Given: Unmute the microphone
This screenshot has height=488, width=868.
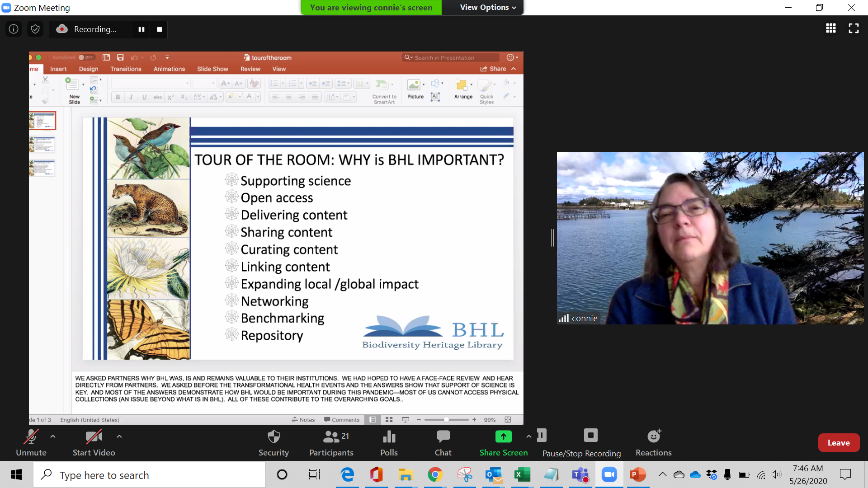Looking at the screenshot, I should click(31, 442).
